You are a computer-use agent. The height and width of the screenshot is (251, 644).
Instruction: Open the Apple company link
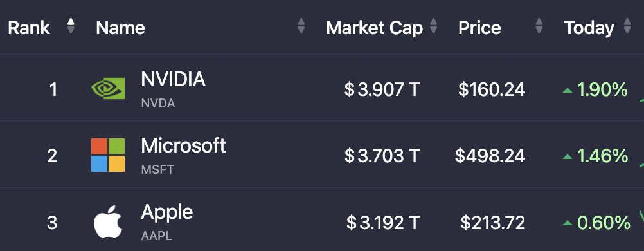tap(166, 213)
